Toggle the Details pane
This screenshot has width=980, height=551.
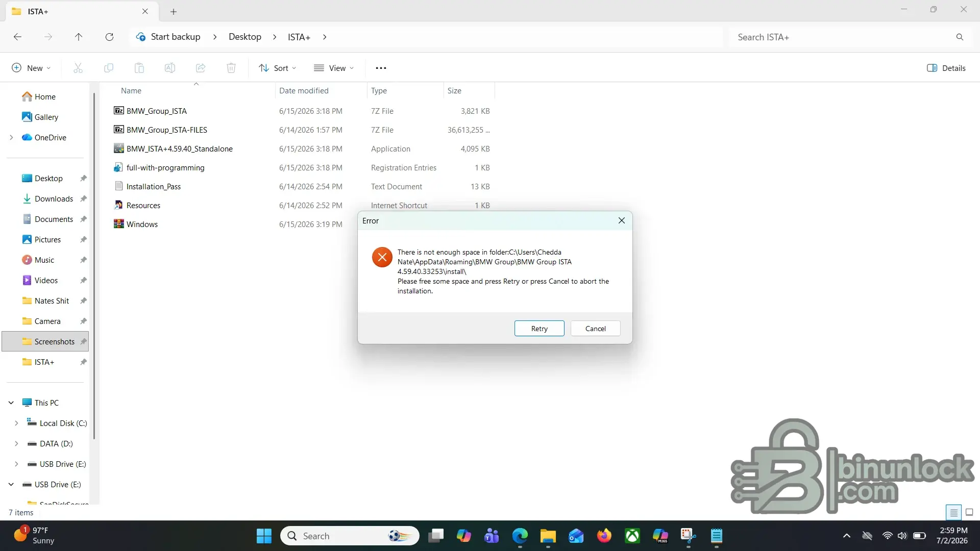[946, 68]
